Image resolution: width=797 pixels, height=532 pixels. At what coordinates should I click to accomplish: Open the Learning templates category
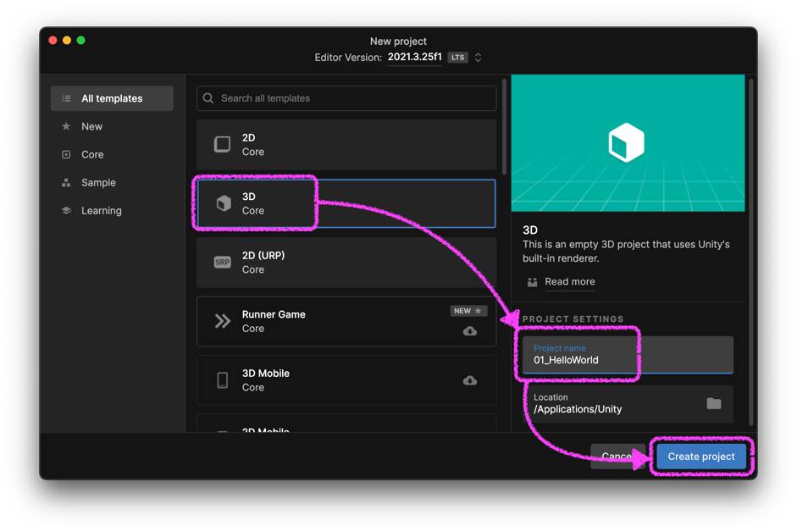coord(101,210)
